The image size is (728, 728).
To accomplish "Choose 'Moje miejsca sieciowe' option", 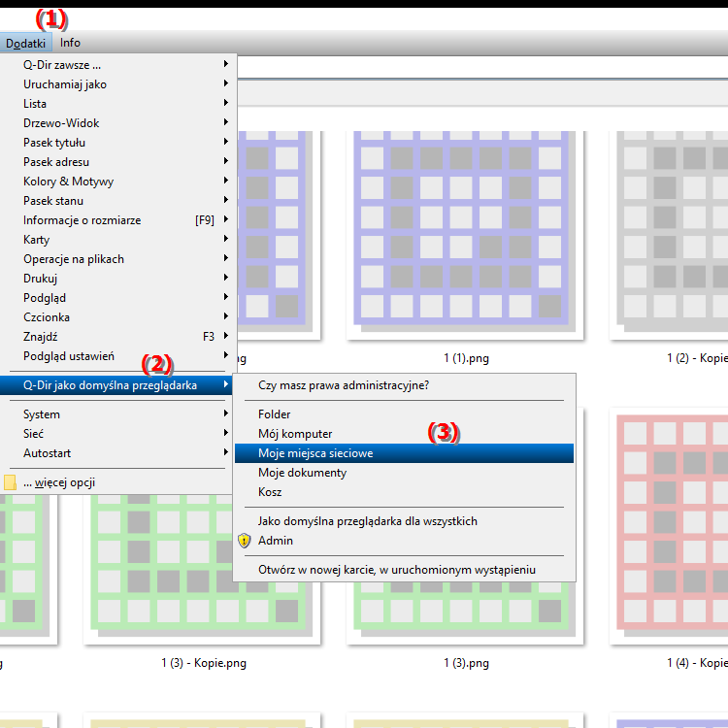I will [x=404, y=453].
